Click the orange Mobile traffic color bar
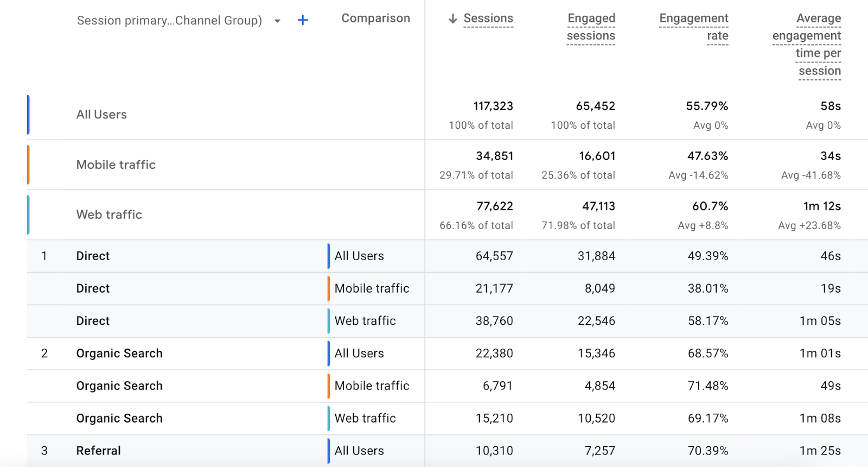Screen dimensions: 868x467 (28, 165)
